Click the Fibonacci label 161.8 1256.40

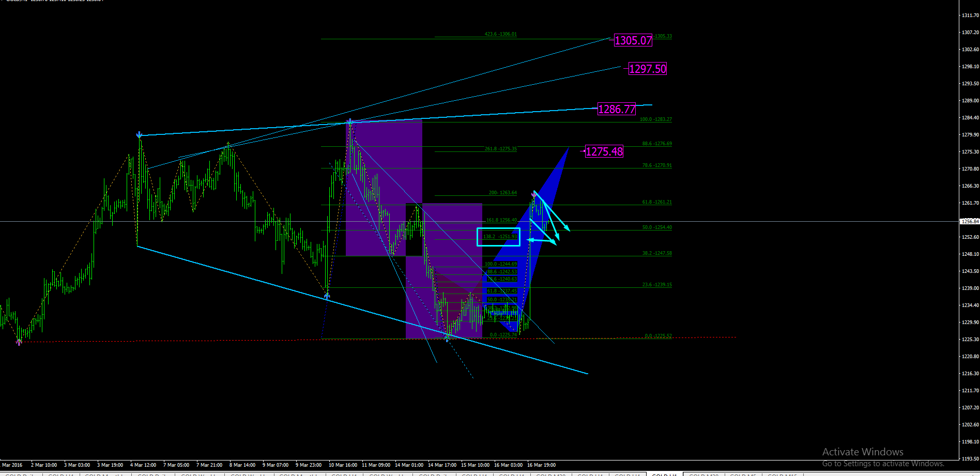coord(501,220)
